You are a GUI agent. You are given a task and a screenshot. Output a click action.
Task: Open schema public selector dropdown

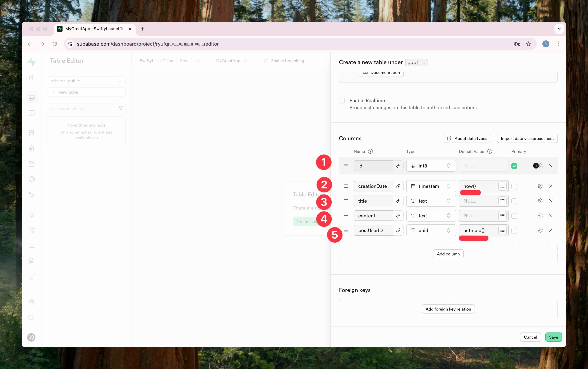pyautogui.click(x=86, y=81)
